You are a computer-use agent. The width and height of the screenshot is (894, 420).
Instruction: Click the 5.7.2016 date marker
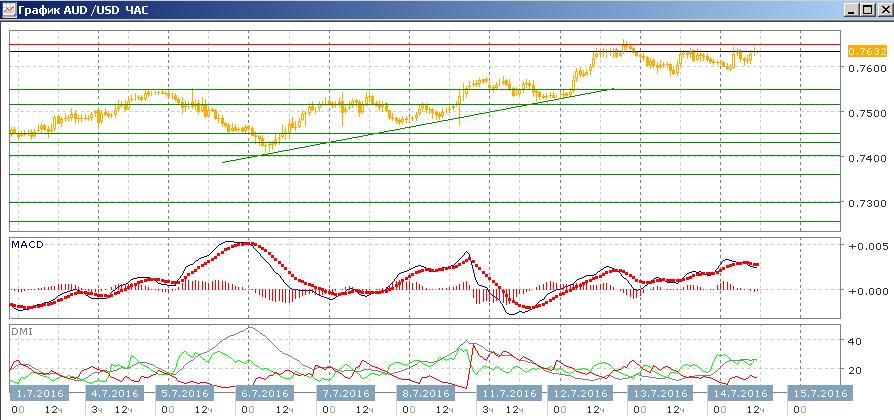[185, 393]
